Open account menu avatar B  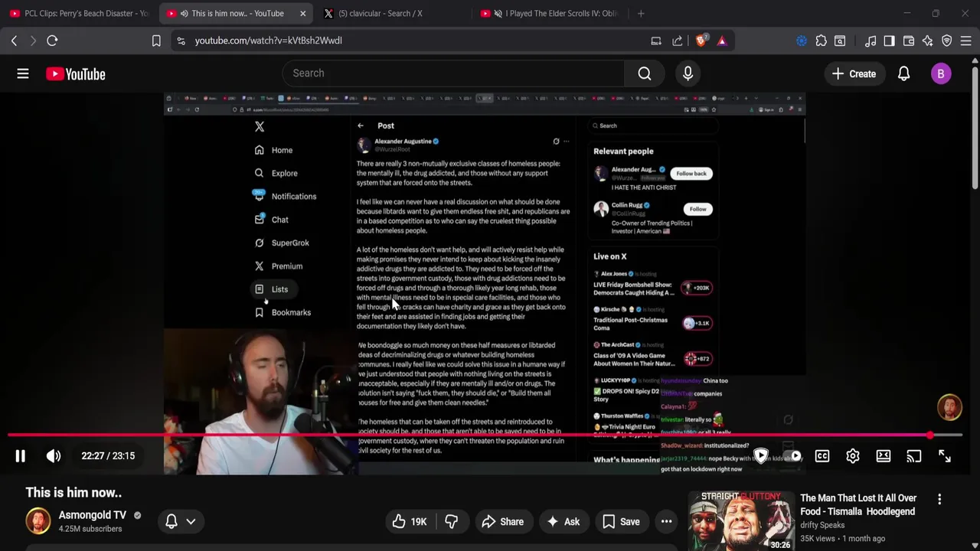[x=941, y=73]
